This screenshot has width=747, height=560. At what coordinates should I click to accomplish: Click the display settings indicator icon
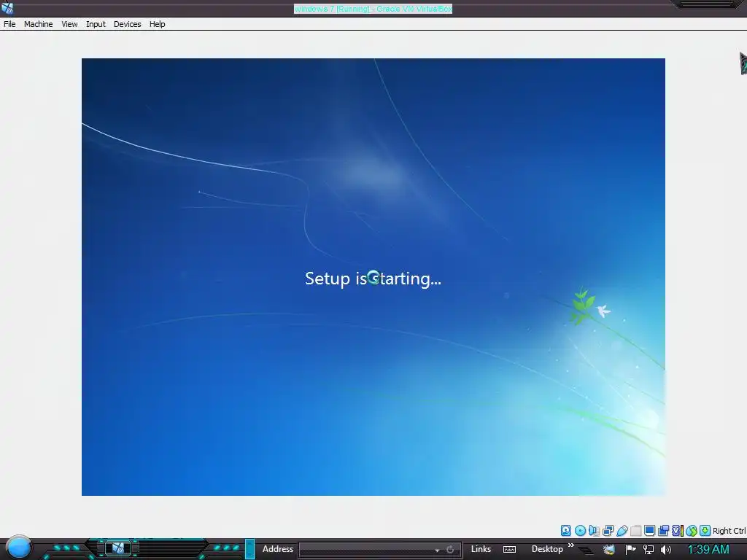point(649,531)
